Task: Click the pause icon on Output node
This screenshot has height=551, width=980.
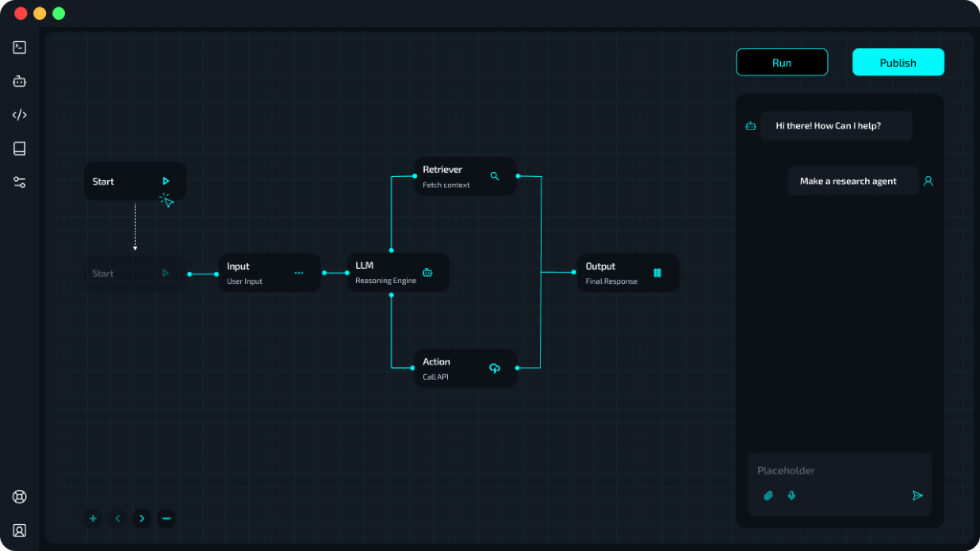Action: point(657,273)
